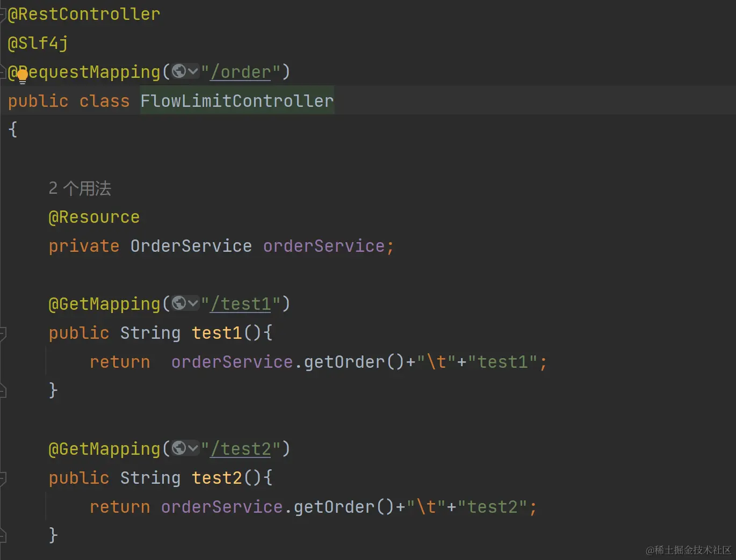Click the RequestMapping annotation text
The height and width of the screenshot is (560, 736).
click(x=84, y=72)
